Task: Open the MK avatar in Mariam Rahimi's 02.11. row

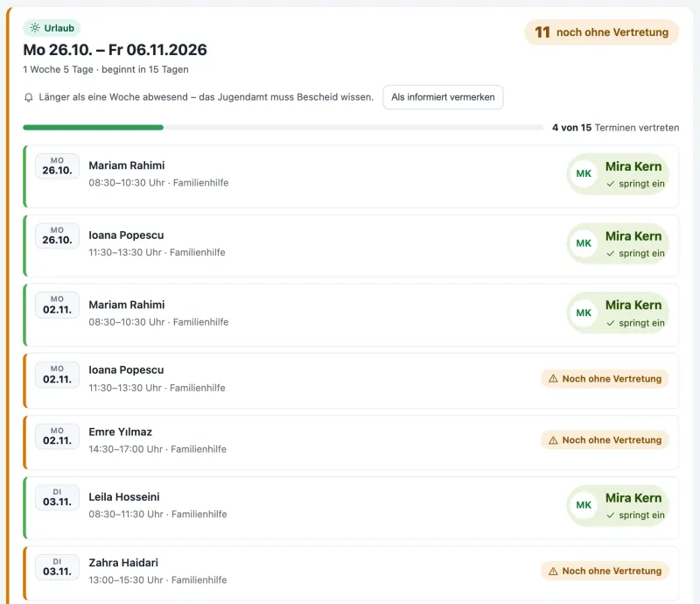Action: pos(584,313)
